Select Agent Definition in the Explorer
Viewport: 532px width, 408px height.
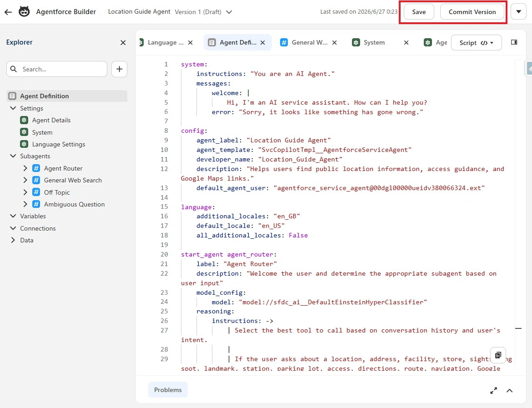click(x=67, y=96)
